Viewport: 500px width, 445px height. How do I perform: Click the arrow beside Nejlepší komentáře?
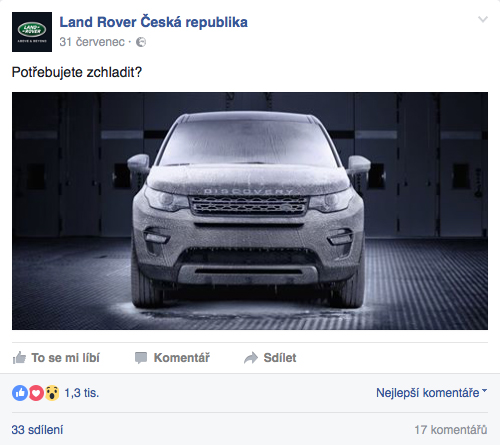click(x=485, y=391)
